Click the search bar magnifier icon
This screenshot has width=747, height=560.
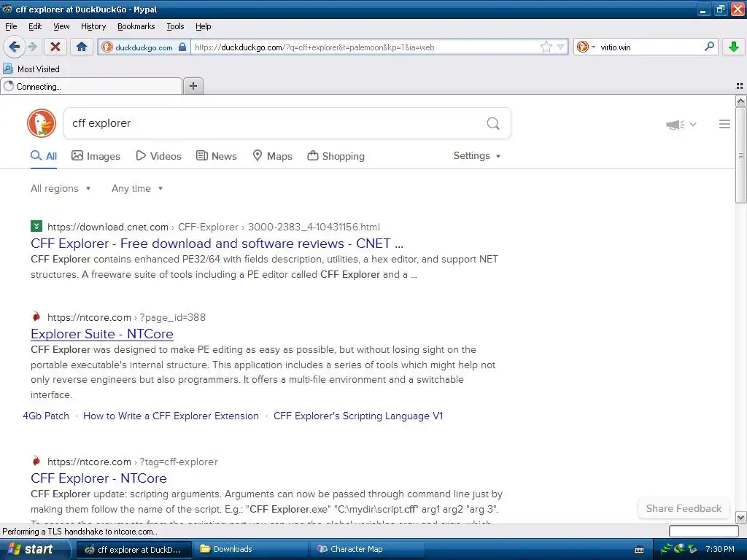point(709,46)
